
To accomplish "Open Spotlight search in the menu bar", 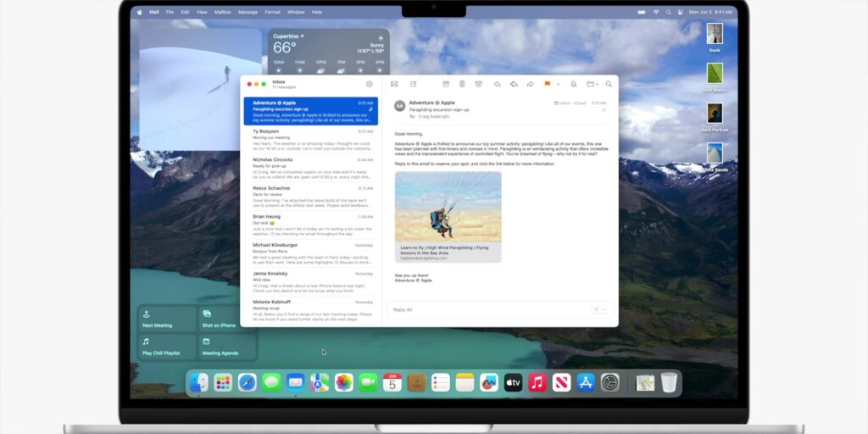I will point(668,12).
